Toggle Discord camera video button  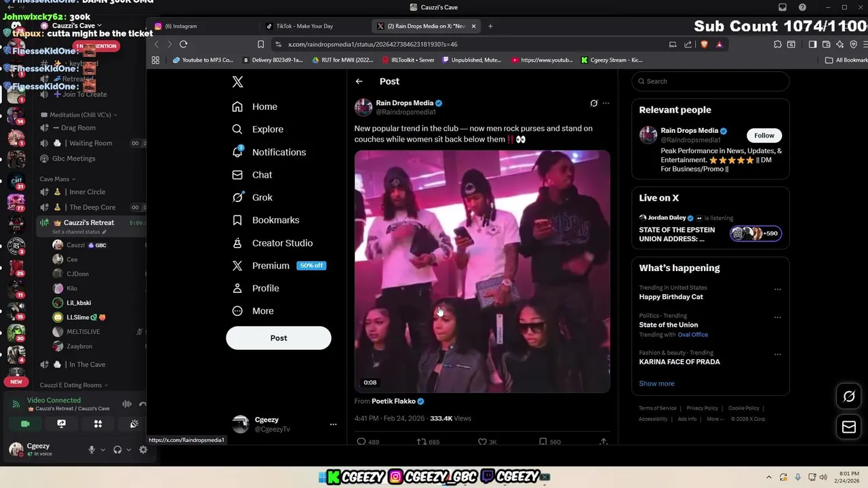coord(25,424)
